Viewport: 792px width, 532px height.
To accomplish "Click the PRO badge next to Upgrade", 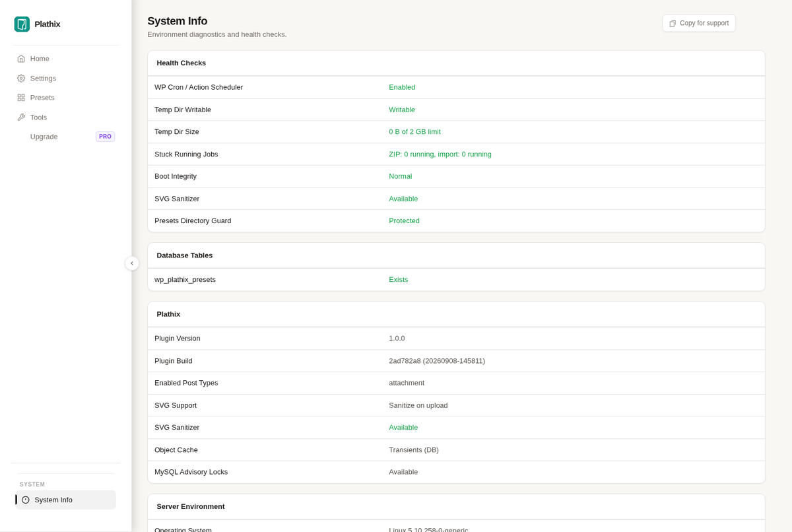I will [105, 137].
